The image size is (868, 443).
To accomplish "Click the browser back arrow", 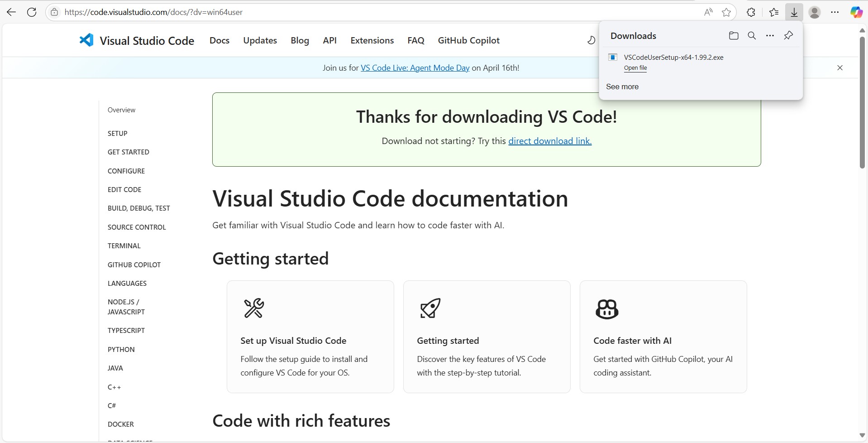I will click(x=11, y=12).
